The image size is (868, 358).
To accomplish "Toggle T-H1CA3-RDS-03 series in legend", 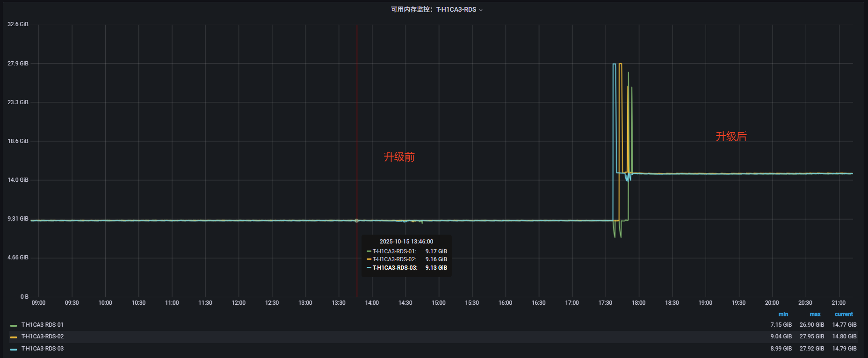I will click(43, 349).
